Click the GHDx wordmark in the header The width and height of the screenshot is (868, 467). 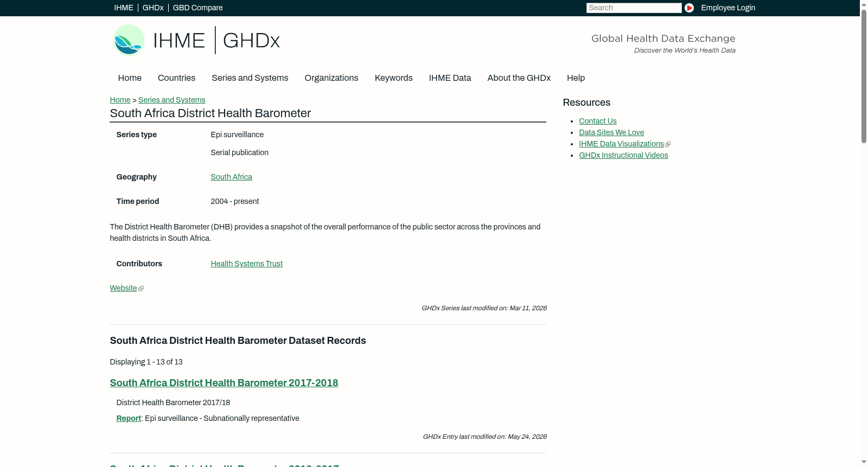click(251, 41)
